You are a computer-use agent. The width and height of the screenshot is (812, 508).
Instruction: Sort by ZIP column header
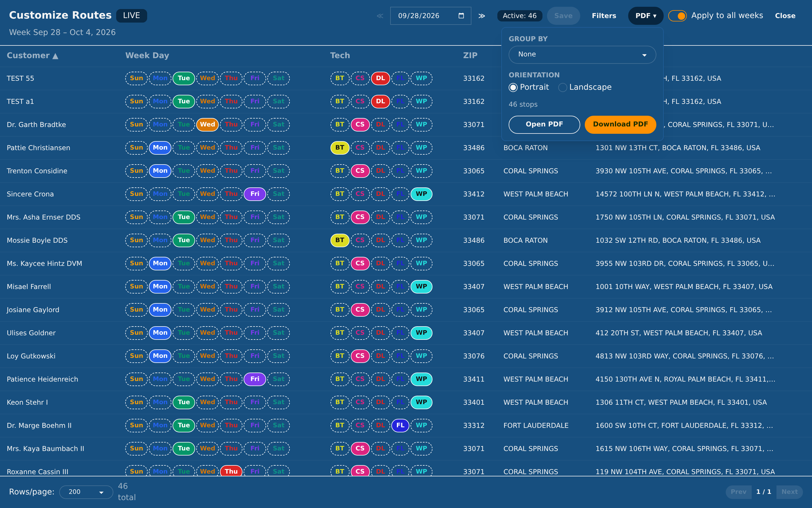click(470, 56)
